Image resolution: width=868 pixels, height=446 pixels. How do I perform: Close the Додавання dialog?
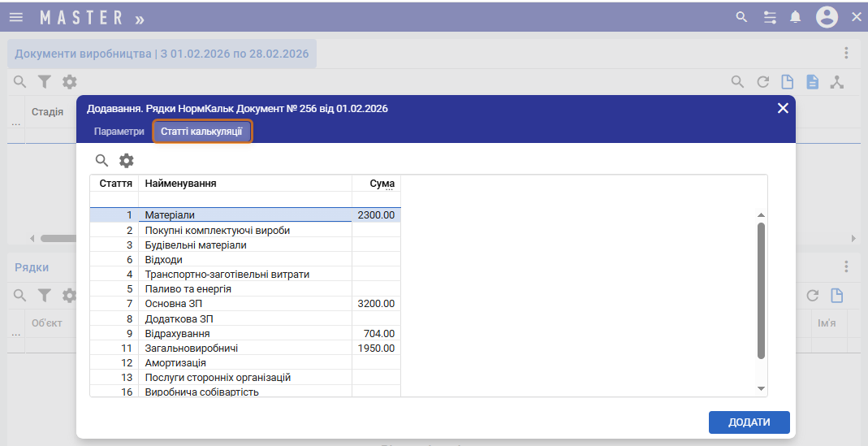pyautogui.click(x=783, y=108)
